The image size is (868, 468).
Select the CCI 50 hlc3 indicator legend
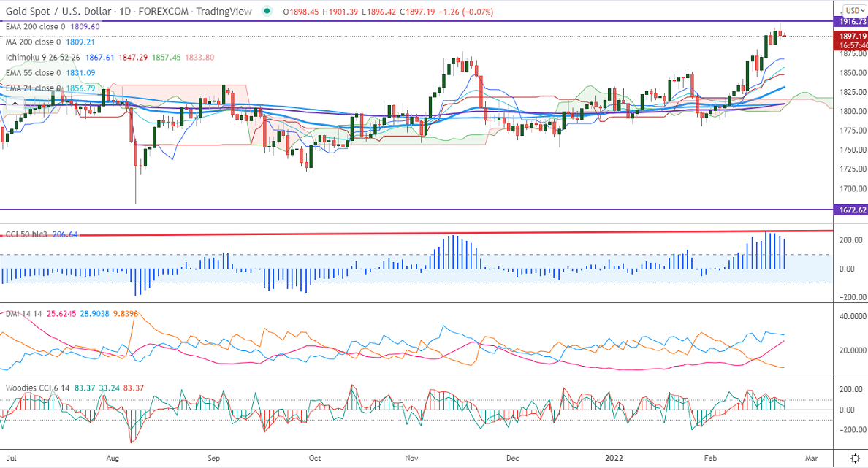(x=26, y=234)
